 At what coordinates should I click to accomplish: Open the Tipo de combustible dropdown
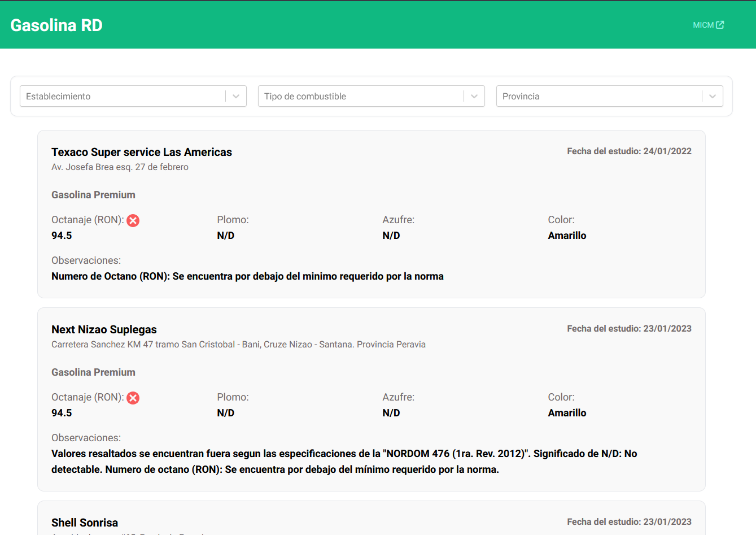[x=372, y=96]
